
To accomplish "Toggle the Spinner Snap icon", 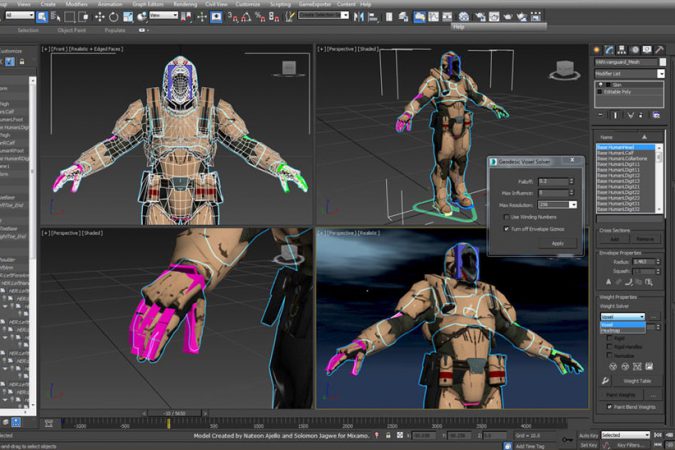I will point(274,17).
